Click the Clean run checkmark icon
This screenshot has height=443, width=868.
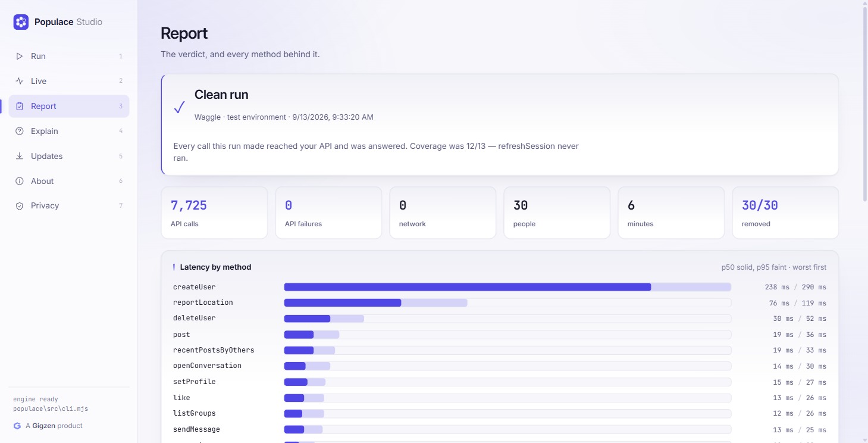[x=179, y=108]
